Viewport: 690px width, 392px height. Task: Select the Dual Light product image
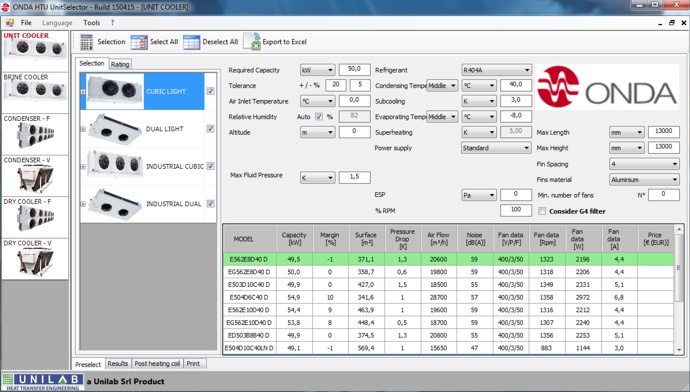pos(115,128)
